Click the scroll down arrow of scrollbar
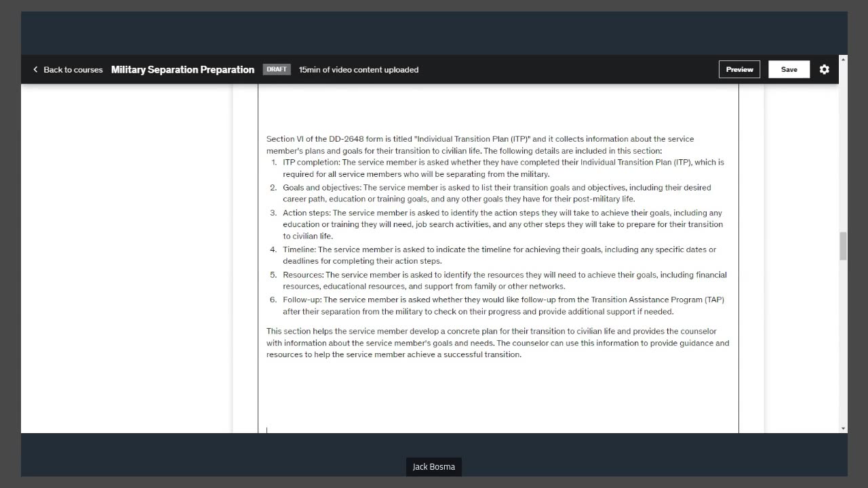 point(843,428)
